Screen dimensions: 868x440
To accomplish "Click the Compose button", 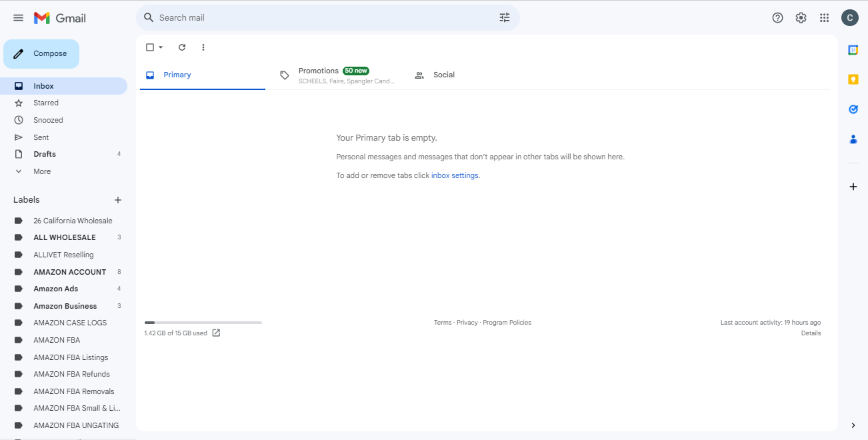I will pos(41,54).
